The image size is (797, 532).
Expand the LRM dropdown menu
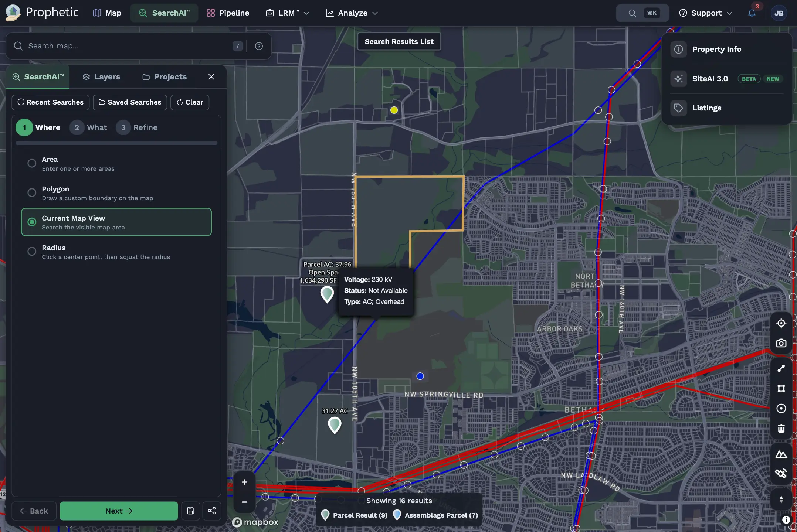[287, 13]
